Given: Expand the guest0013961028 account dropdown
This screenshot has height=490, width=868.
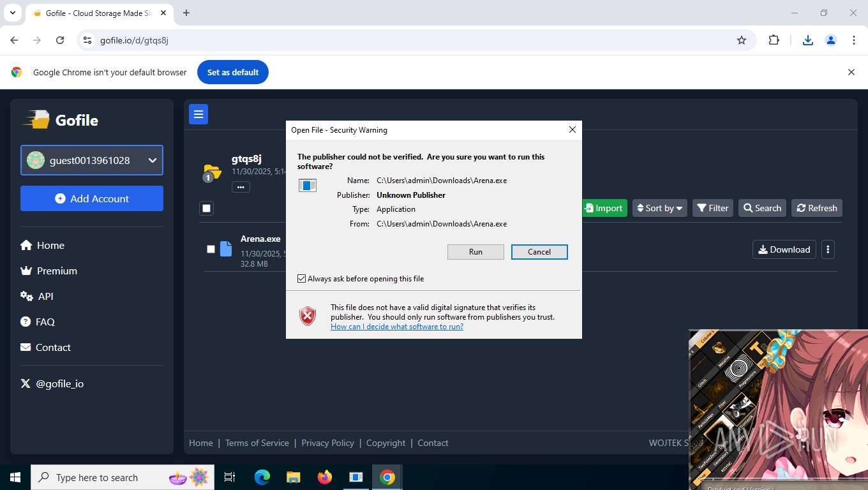Looking at the screenshot, I should click(x=92, y=160).
